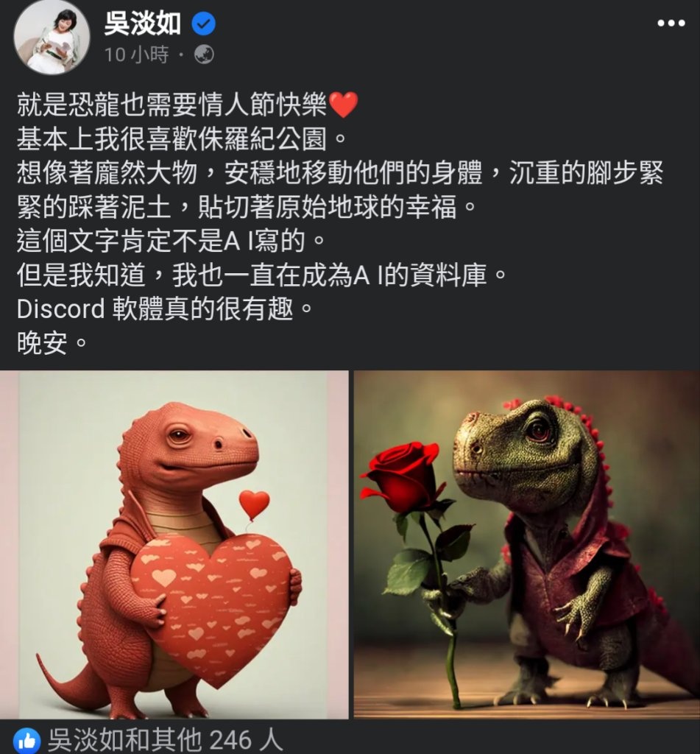Image resolution: width=700 pixels, height=754 pixels.
Task: Open the post options three-dot menu
Action: pyautogui.click(x=671, y=23)
